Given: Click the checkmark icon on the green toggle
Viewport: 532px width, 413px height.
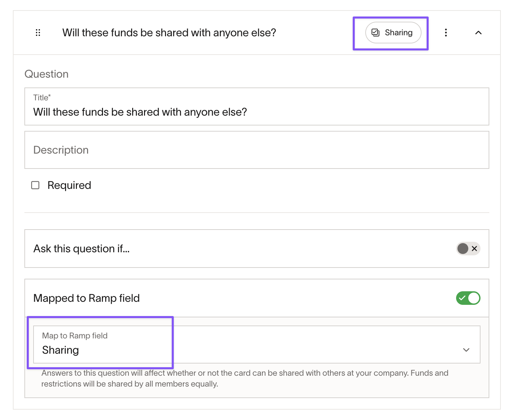Looking at the screenshot, I should pyautogui.click(x=462, y=298).
